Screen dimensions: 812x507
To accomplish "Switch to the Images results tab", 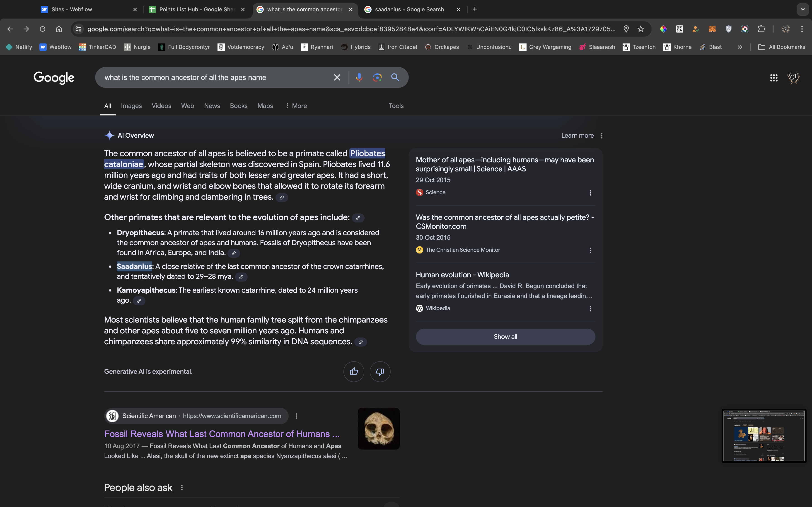I will 131,106.
